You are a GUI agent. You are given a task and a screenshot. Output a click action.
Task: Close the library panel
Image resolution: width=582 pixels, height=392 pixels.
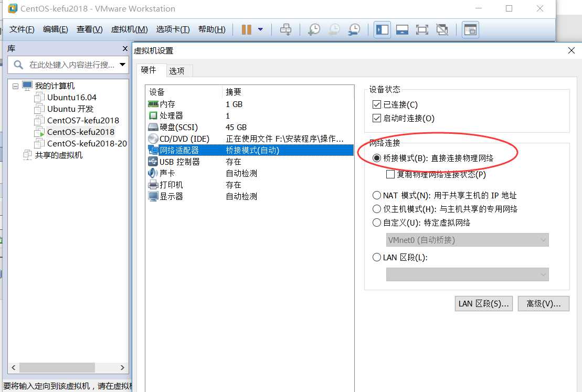[125, 49]
